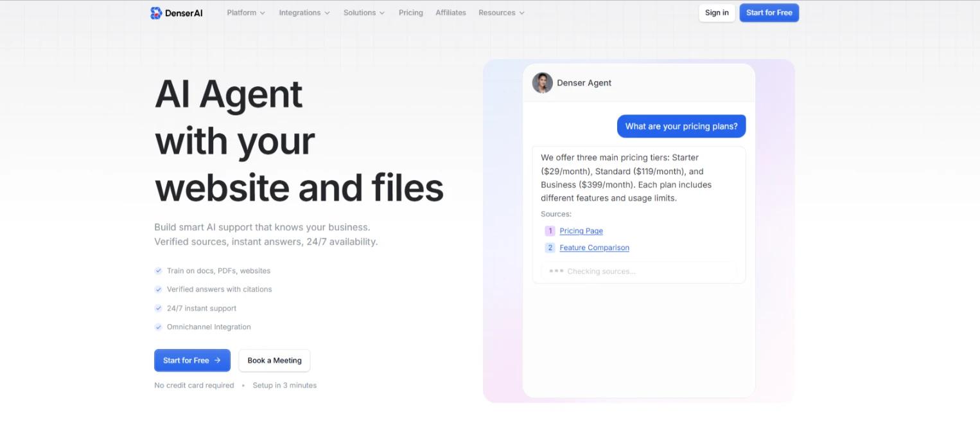Viewport: 980px width, 441px height.
Task: Open the Resources dropdown
Action: point(502,12)
